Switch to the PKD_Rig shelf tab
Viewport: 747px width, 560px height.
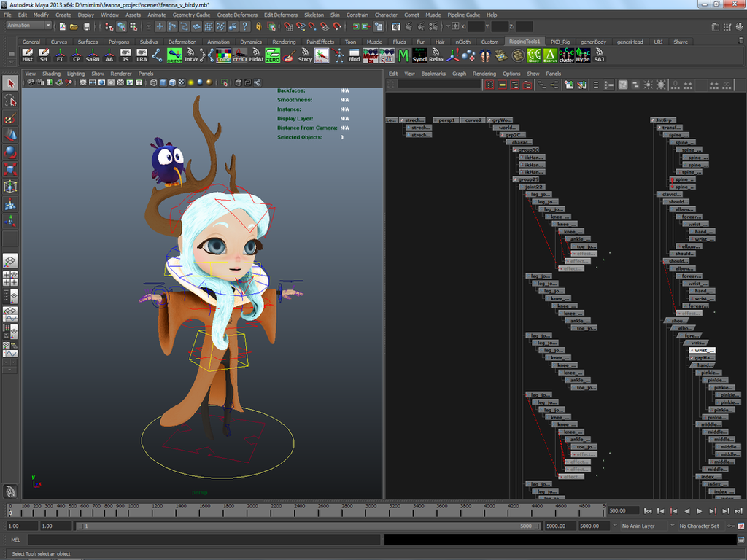point(560,42)
